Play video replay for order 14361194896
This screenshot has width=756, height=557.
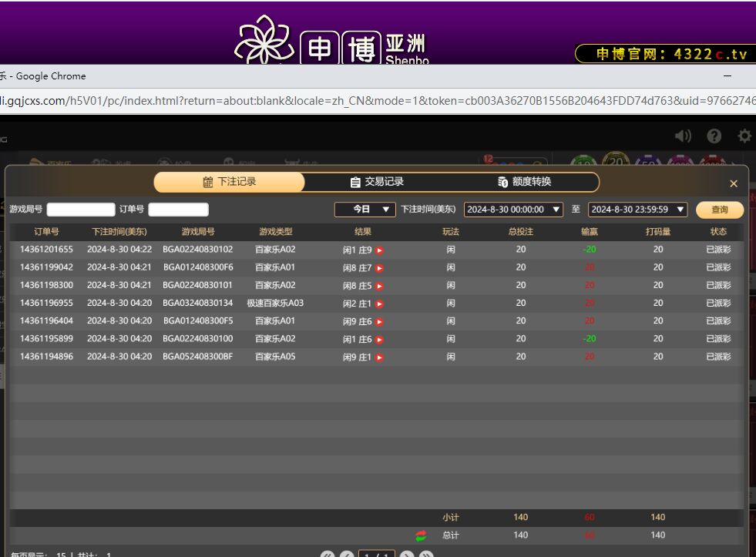(380, 357)
